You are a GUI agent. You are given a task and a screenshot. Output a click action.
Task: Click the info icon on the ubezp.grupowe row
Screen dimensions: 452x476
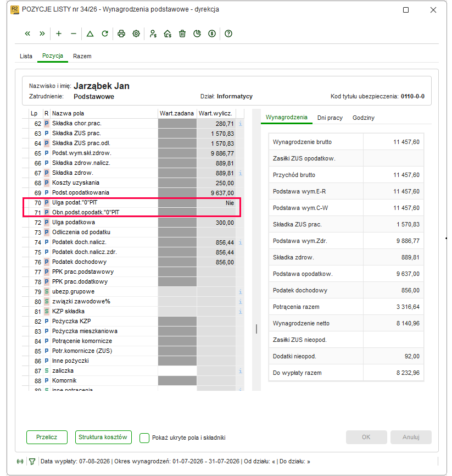[x=240, y=292]
